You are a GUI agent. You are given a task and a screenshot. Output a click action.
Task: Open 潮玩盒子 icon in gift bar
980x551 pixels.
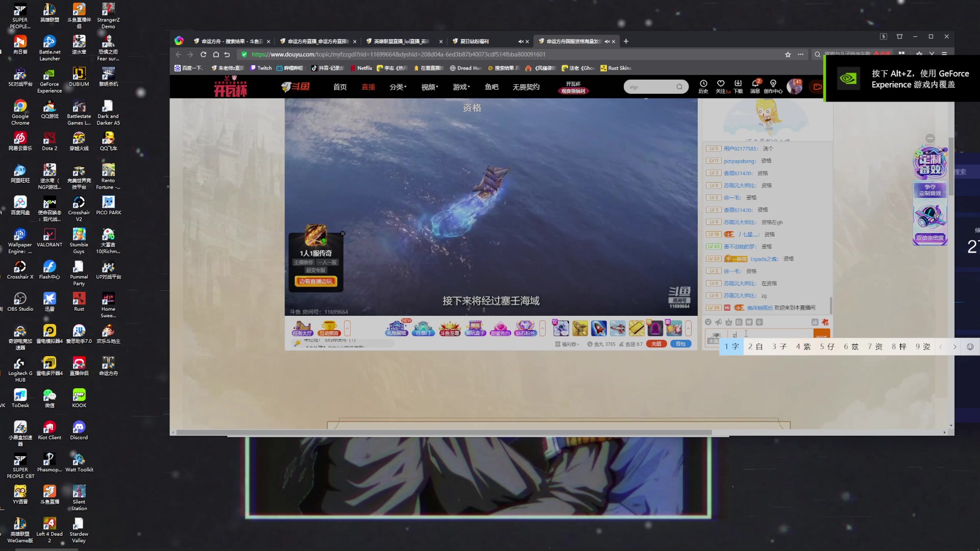tap(475, 329)
